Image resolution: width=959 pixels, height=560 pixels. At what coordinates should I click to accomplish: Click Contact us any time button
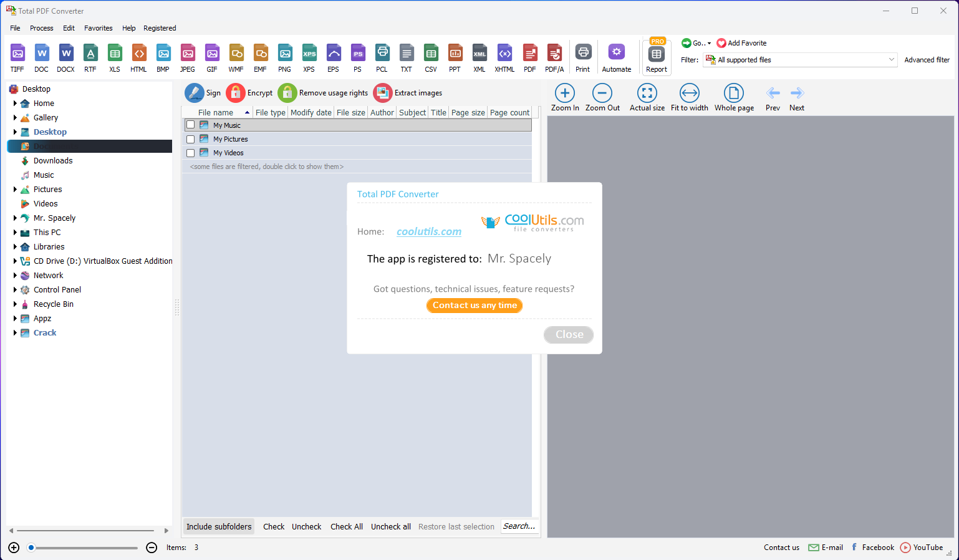tap(475, 306)
